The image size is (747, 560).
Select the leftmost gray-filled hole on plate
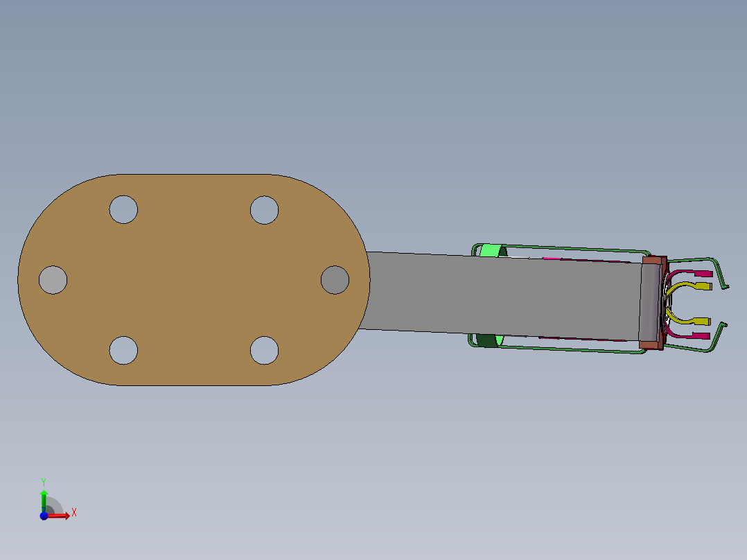coord(53,280)
